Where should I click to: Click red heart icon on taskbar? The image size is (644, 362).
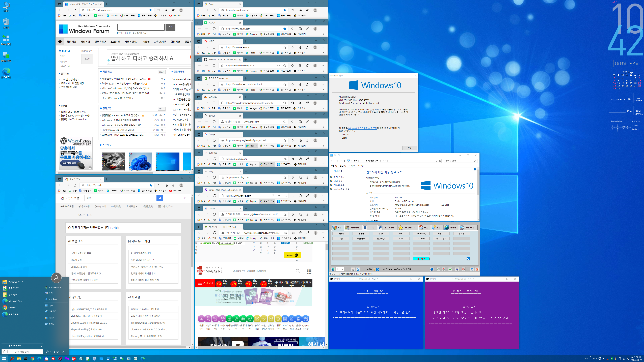point(53,358)
